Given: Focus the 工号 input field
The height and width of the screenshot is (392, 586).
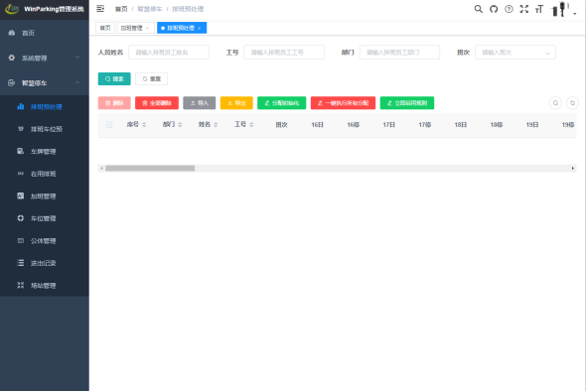Looking at the screenshot, I should pyautogui.click(x=284, y=53).
